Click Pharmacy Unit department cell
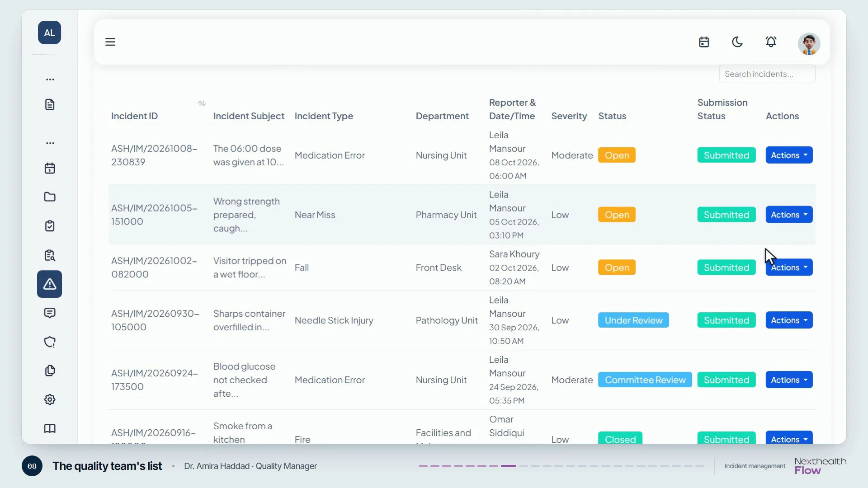The image size is (868, 488). coord(446,215)
